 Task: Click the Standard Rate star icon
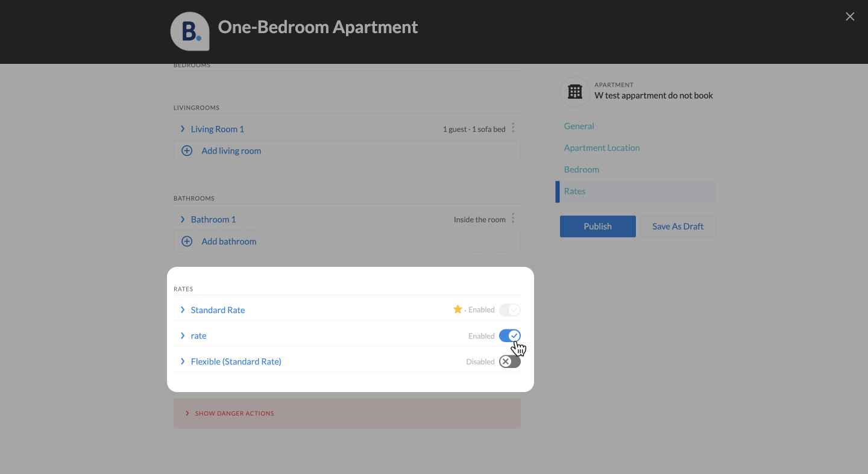coord(458,309)
